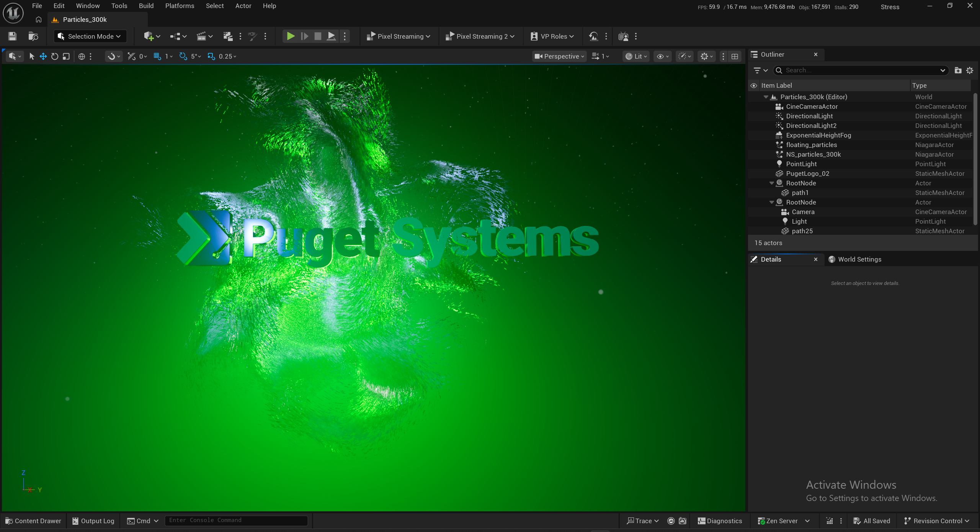Open the Perspective viewport type dropdown

coord(559,56)
